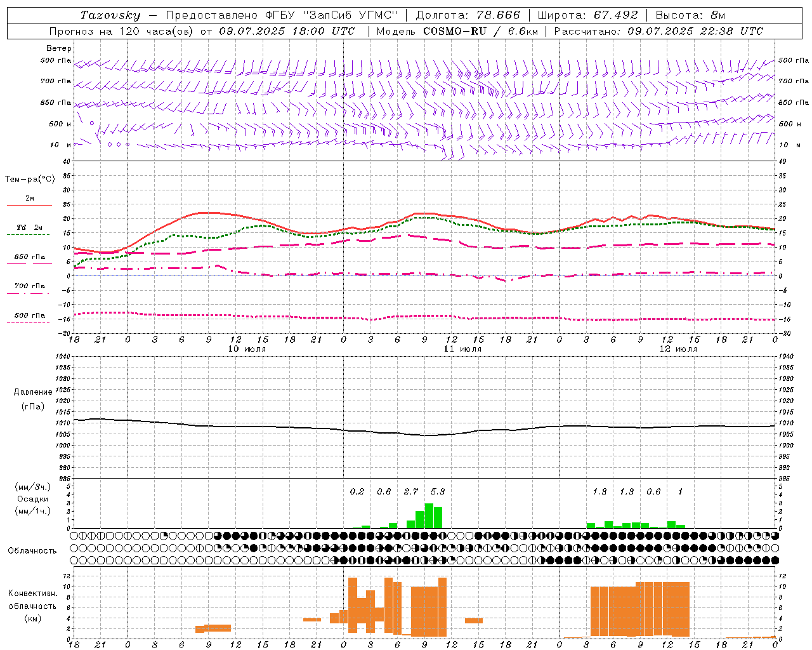Screen dimensions: 812x650
Task: Click the Высота: 8м header value
Action: [690, 15]
